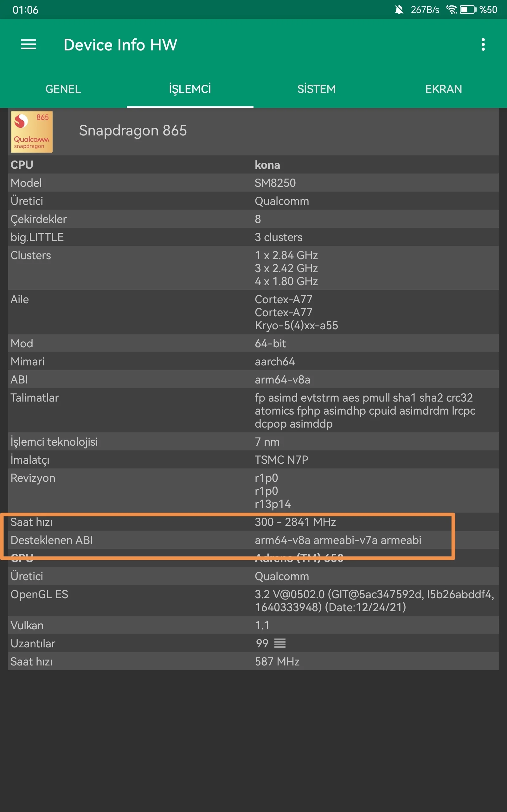
Task: Tap the Snapdragon 865 chip logo
Action: tap(31, 132)
